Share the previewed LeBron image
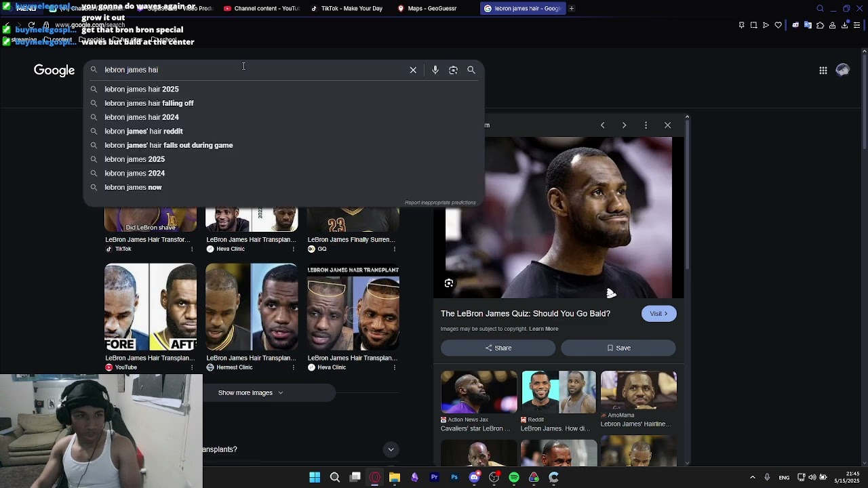 click(x=498, y=348)
